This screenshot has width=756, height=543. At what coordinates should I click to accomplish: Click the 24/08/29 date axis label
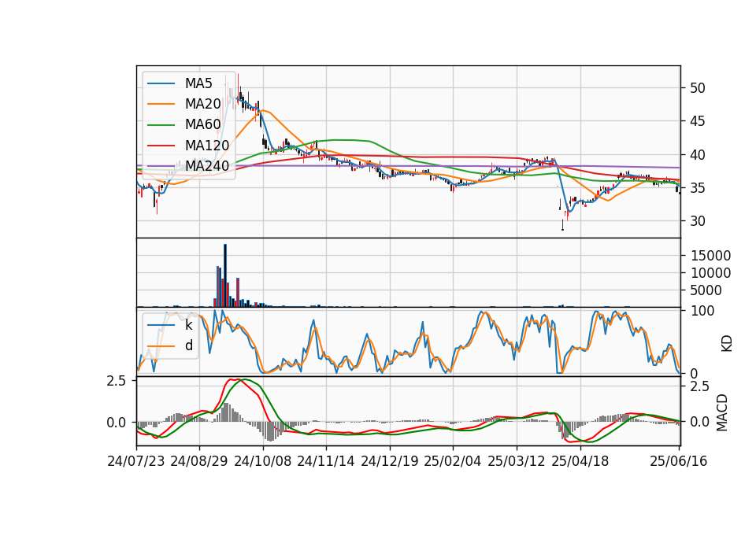click(199, 461)
